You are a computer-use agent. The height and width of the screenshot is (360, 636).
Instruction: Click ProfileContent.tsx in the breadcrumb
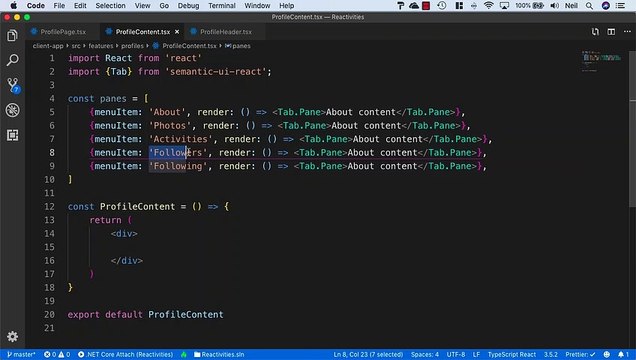[x=189, y=46]
